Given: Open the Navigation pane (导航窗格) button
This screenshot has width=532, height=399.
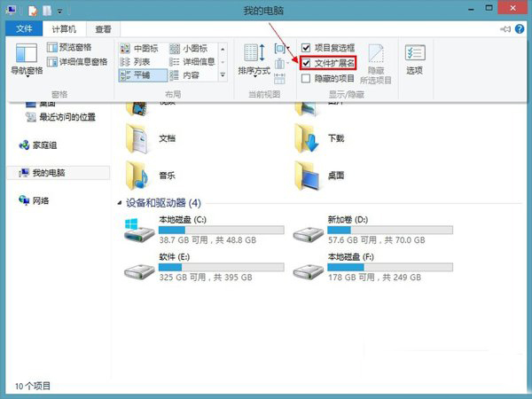Looking at the screenshot, I should tap(27, 59).
